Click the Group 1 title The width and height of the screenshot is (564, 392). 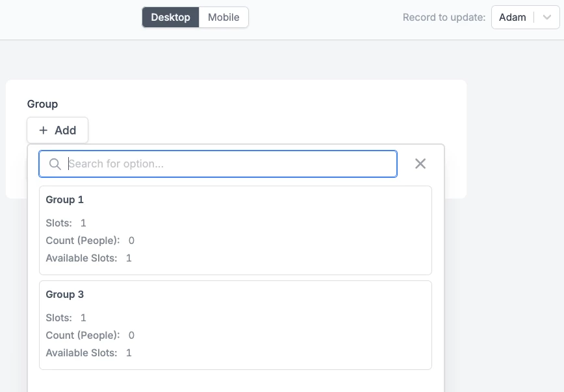pyautogui.click(x=65, y=199)
